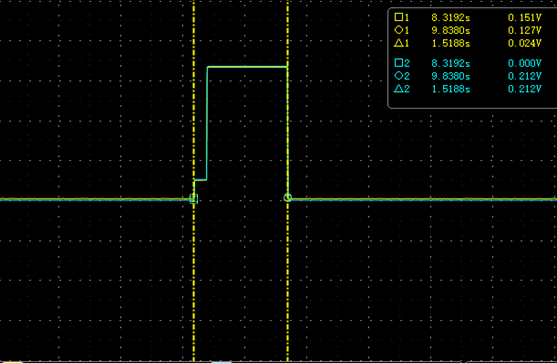
Task: Click the square cursor marker on the waveform
Action: (x=194, y=199)
